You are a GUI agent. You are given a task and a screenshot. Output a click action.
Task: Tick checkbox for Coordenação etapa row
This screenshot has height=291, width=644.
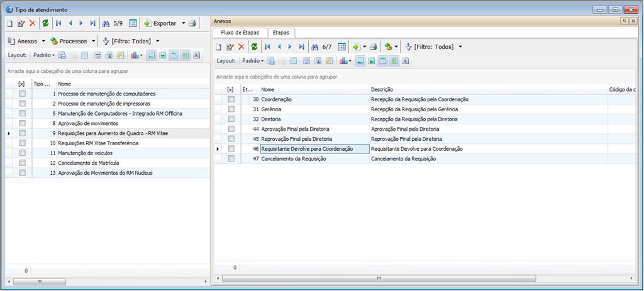(x=231, y=99)
